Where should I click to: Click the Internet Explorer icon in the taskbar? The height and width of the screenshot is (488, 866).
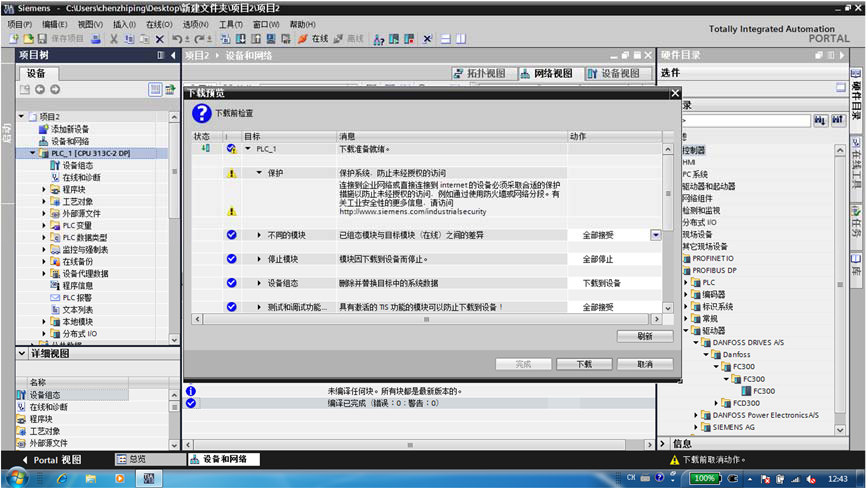tap(61, 479)
